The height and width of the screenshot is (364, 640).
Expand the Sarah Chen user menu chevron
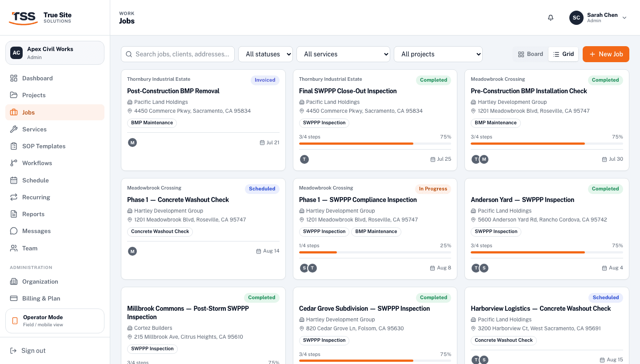[624, 18]
